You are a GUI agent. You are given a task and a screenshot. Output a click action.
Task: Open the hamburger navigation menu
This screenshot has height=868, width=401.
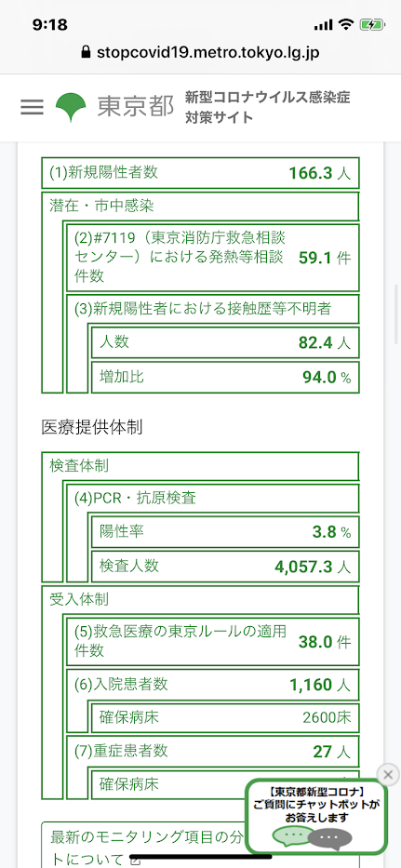(x=33, y=107)
